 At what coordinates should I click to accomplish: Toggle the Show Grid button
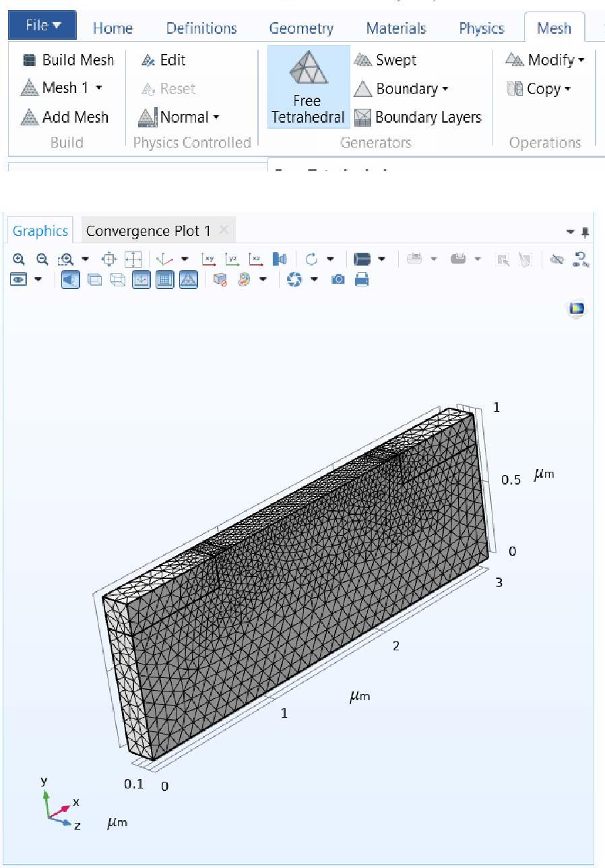click(165, 279)
